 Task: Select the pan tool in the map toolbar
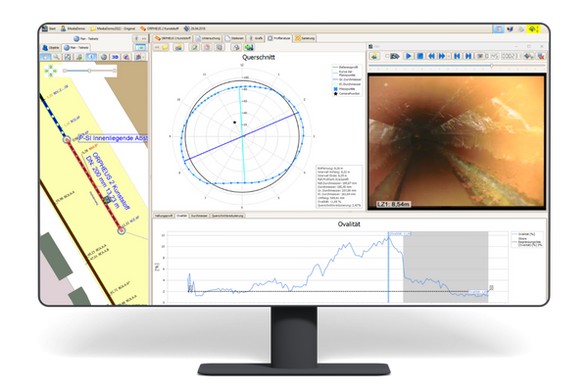[45, 57]
